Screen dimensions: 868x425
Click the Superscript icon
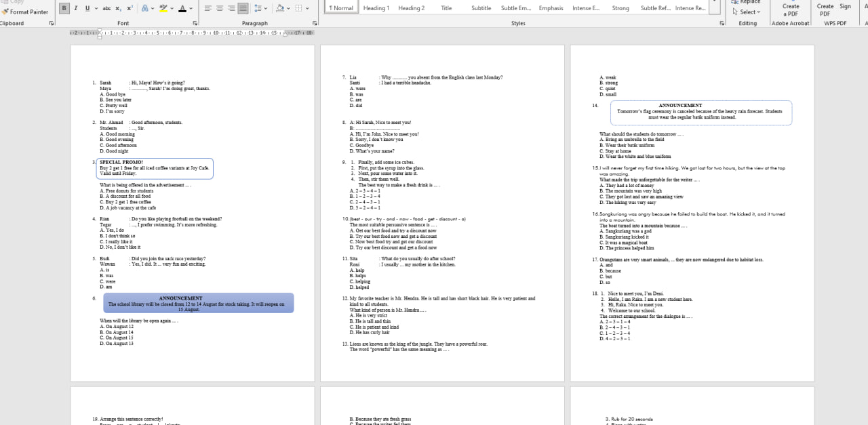[129, 8]
